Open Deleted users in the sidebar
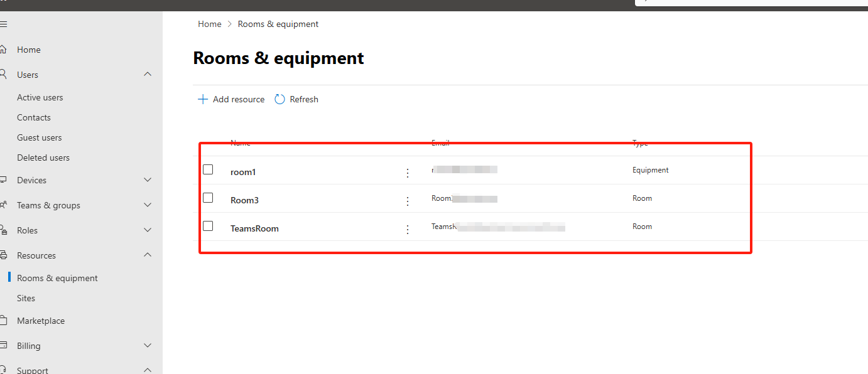868x374 pixels. click(43, 158)
